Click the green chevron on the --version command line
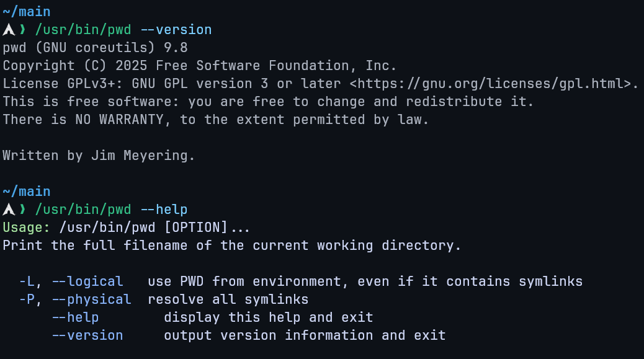 pyautogui.click(x=23, y=30)
